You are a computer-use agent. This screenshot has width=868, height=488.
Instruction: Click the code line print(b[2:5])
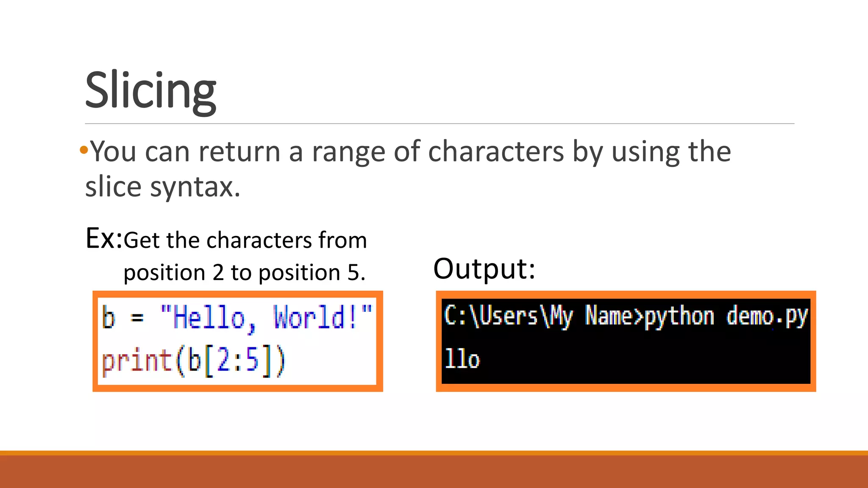[x=194, y=361]
